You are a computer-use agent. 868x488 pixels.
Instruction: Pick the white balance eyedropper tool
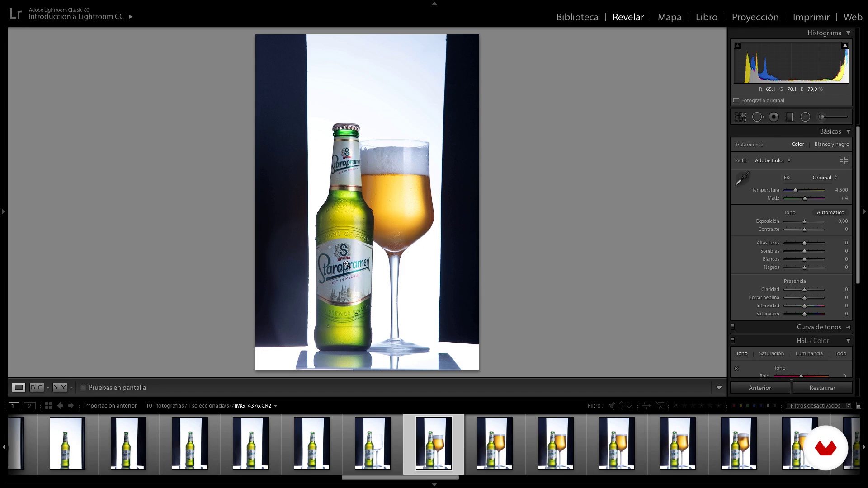point(742,179)
